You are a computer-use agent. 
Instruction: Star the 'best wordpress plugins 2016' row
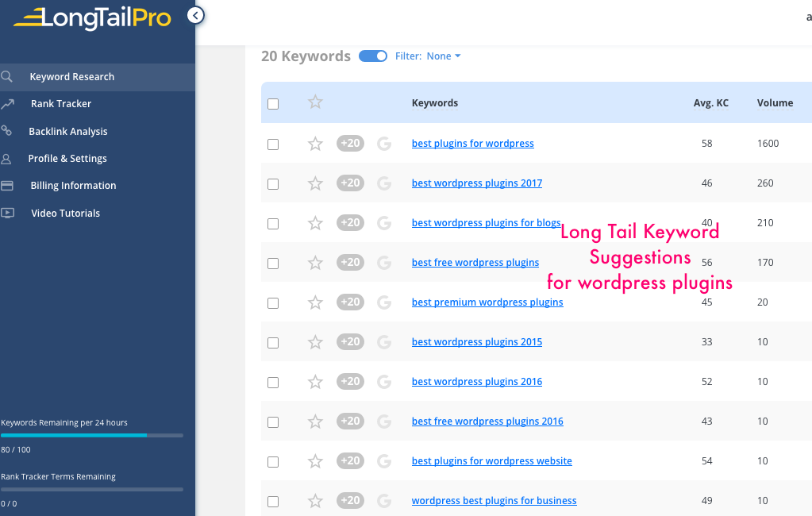[x=315, y=383]
